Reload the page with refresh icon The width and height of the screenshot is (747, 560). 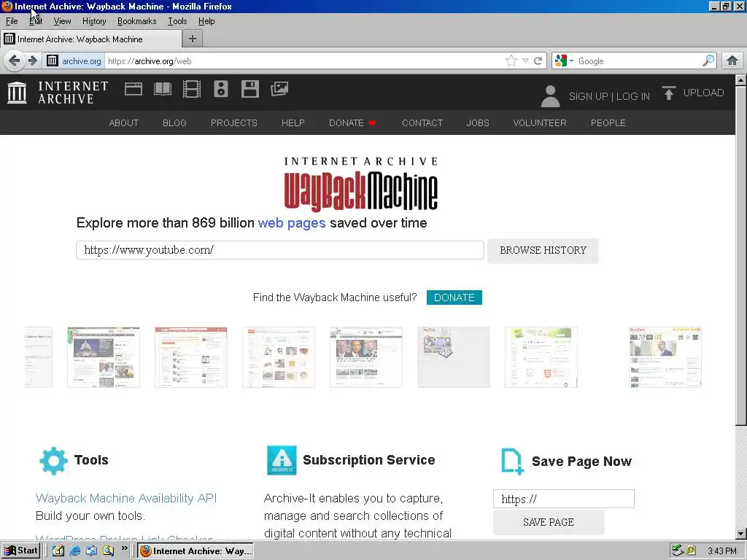[x=538, y=61]
